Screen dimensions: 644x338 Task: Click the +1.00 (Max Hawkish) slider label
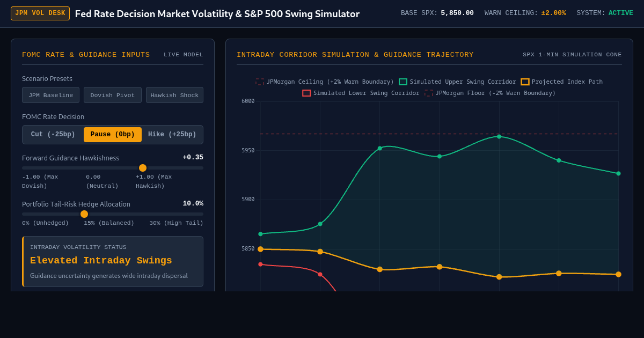point(154,181)
